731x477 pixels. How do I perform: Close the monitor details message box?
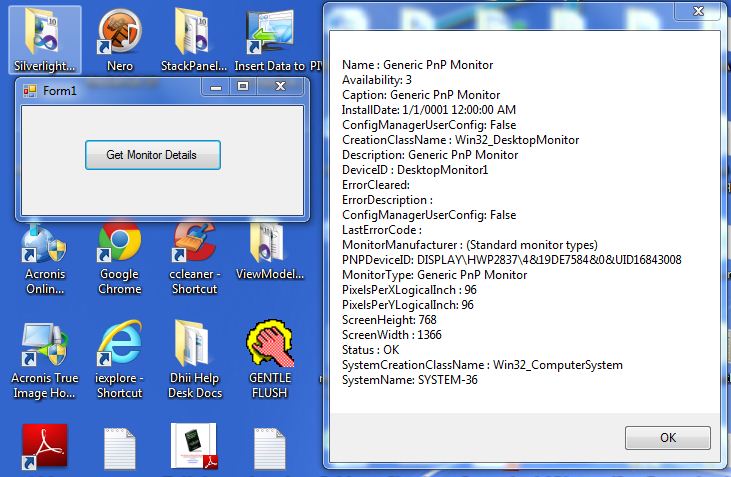(x=698, y=11)
